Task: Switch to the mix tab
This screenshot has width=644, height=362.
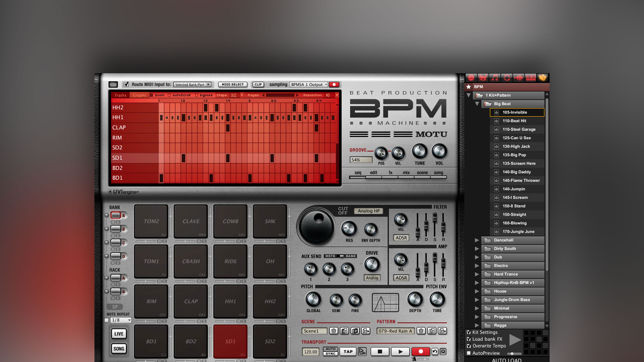Action: click(x=406, y=173)
